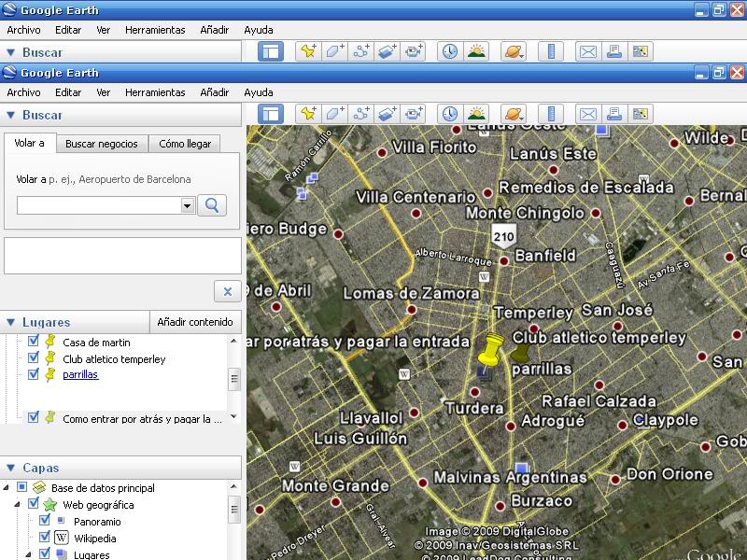Image resolution: width=747 pixels, height=560 pixels.
Task: Open Ver menu in the back window
Action: pyautogui.click(x=103, y=30)
